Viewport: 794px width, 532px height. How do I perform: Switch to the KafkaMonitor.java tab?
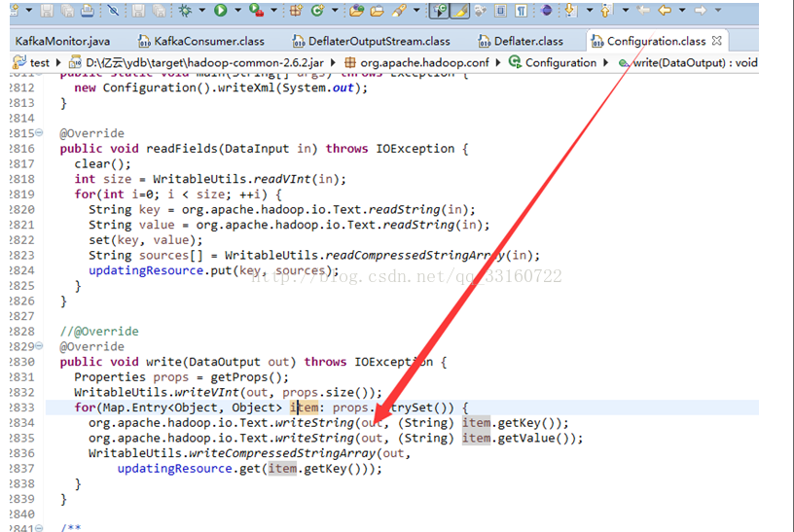tap(62, 41)
